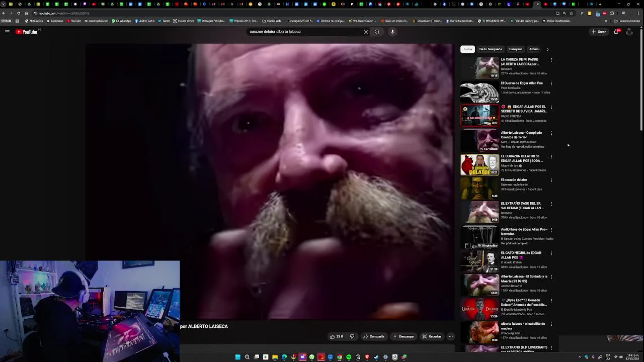Dislike the video thumbs down

click(352, 336)
